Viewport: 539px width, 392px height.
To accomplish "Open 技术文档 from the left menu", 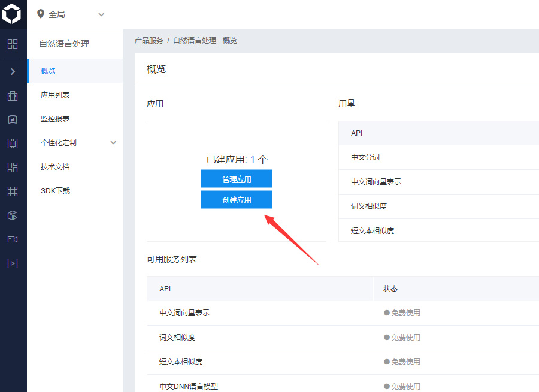I will [x=55, y=167].
